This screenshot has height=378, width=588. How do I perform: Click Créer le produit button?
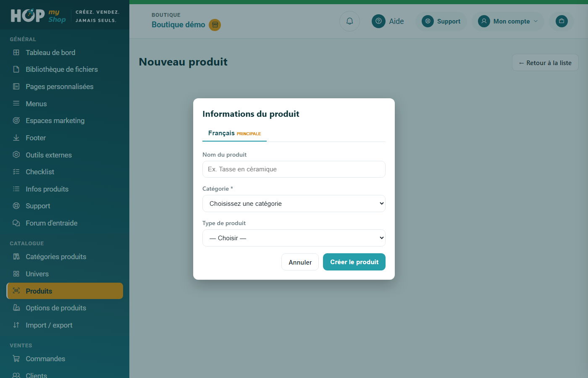[354, 262]
